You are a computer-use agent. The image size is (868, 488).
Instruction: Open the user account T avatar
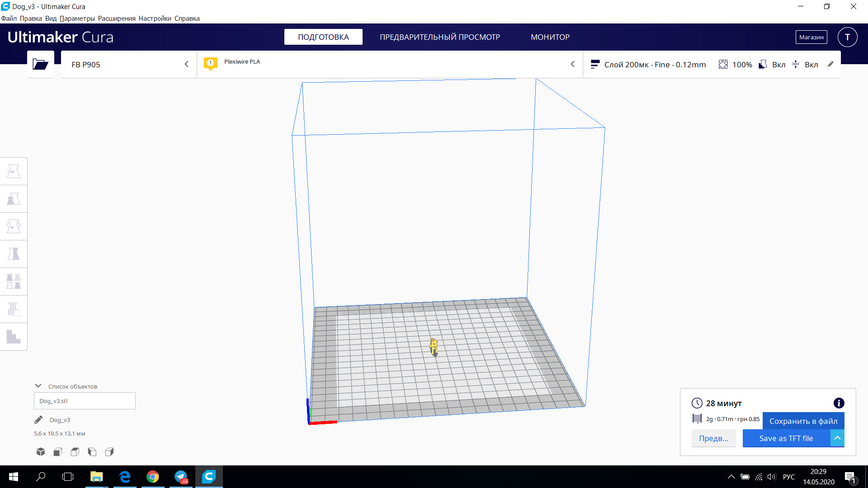tap(847, 37)
